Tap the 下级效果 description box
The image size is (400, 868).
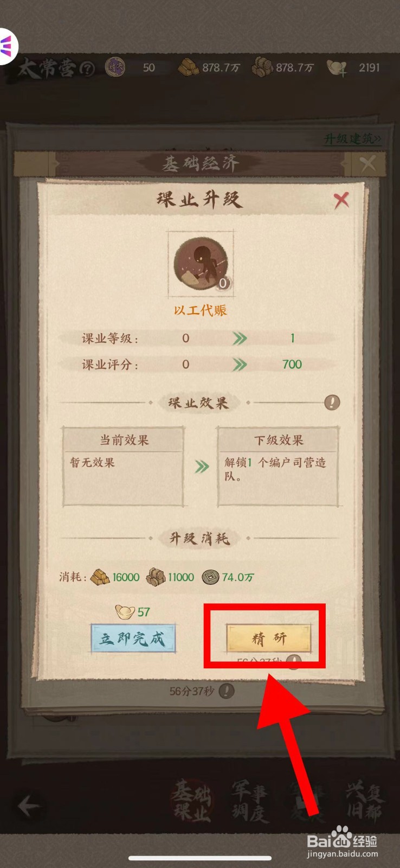(x=279, y=467)
